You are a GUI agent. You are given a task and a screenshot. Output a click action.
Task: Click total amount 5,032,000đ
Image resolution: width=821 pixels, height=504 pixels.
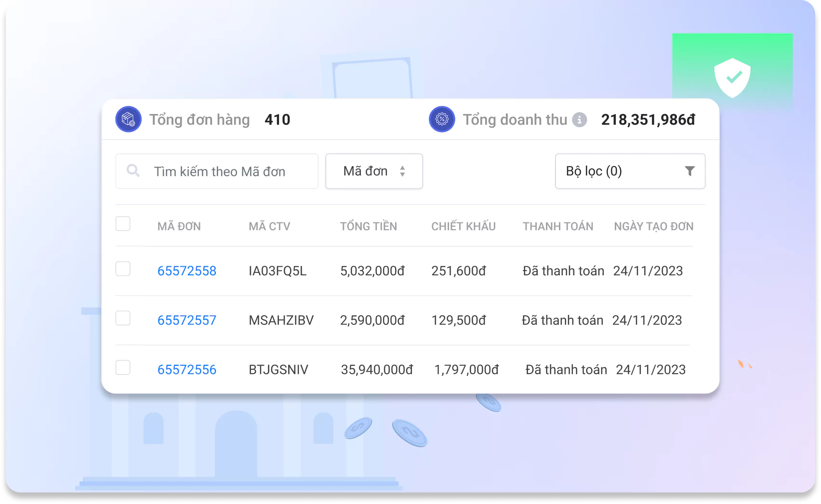[x=372, y=271]
